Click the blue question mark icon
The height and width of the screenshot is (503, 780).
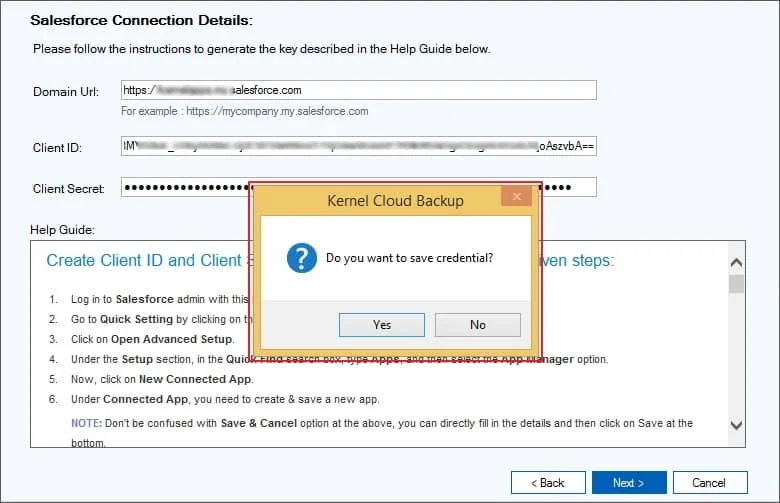301,258
